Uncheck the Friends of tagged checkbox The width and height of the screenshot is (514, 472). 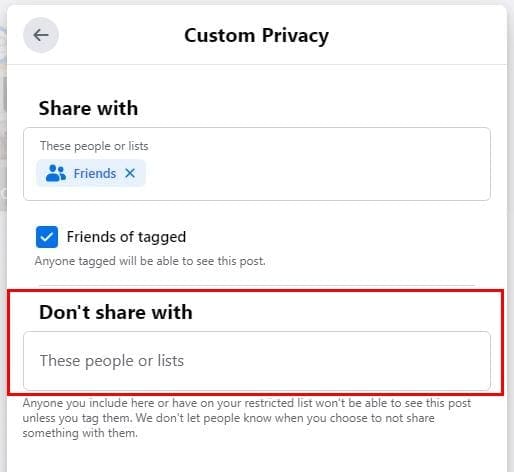[47, 237]
